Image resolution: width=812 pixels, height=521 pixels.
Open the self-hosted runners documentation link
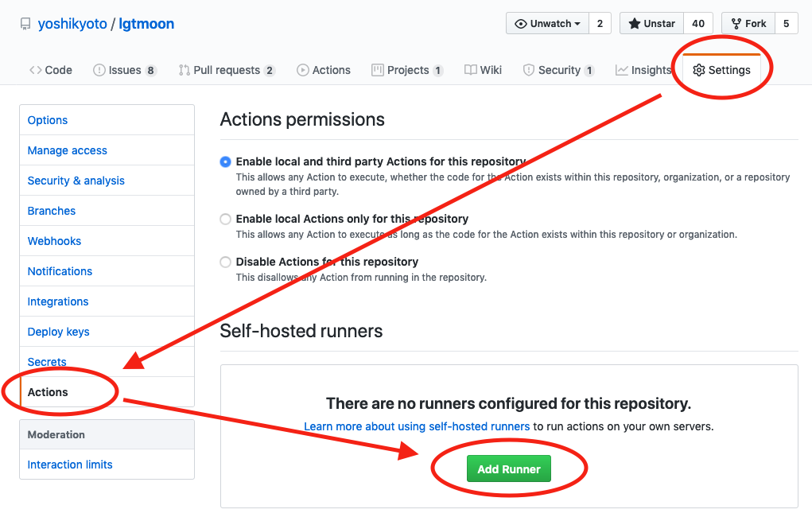pos(417,426)
